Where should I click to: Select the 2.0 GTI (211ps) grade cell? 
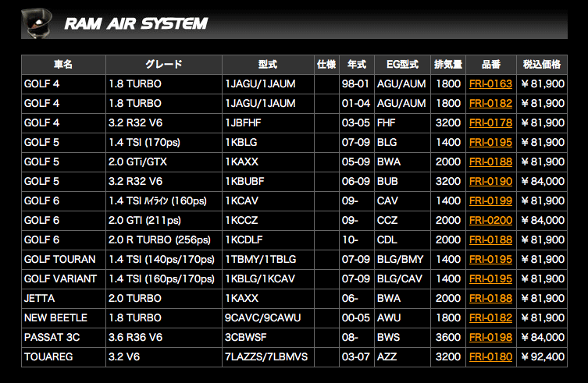coord(164,220)
